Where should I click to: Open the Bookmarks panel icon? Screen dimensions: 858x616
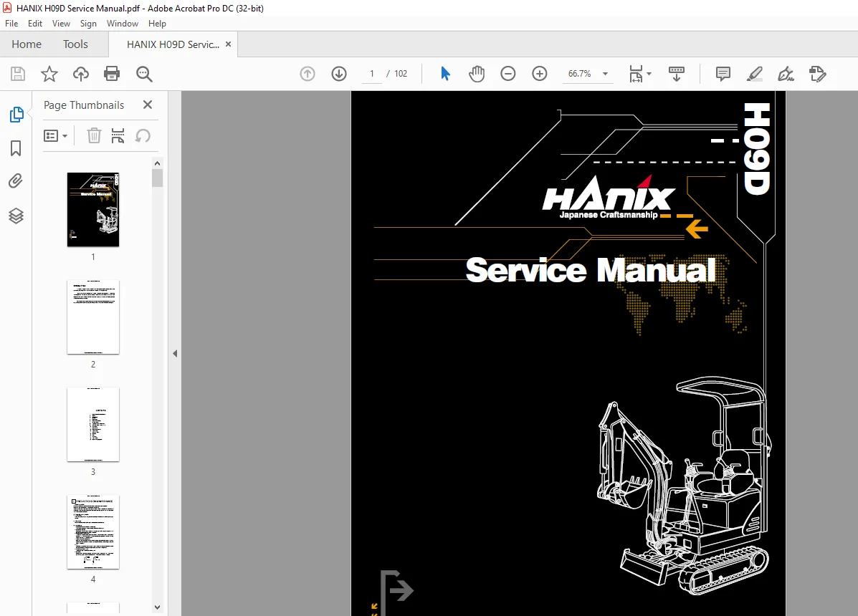16,148
